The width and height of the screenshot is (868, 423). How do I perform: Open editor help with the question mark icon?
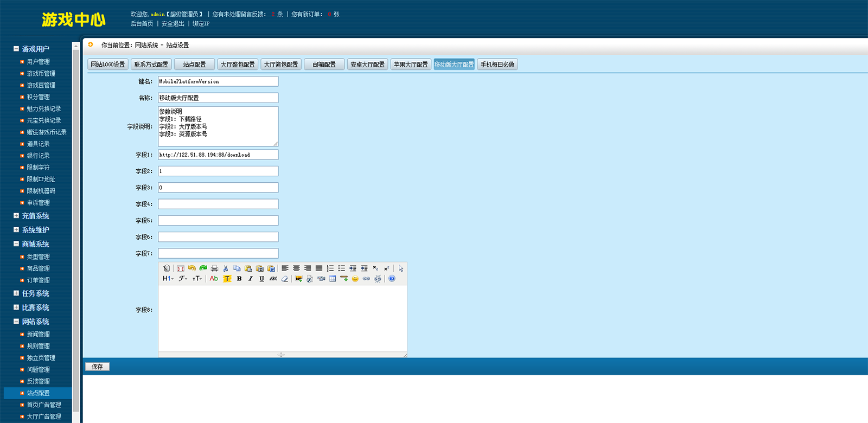pyautogui.click(x=392, y=279)
